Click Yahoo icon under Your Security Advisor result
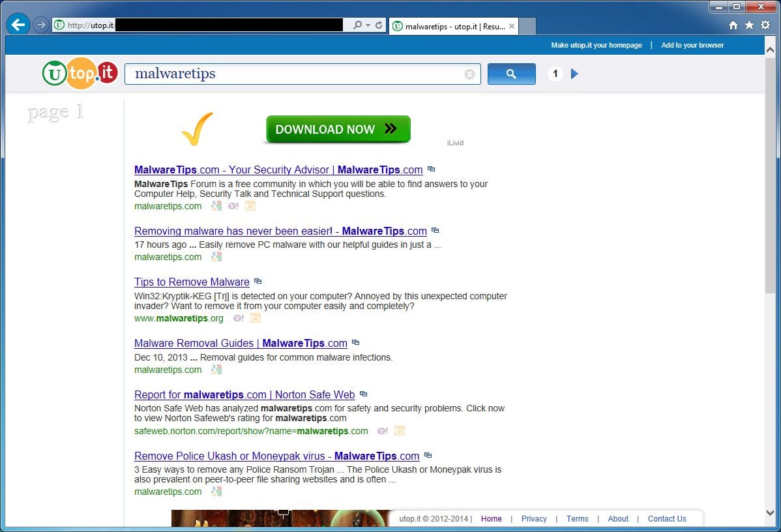The height and width of the screenshot is (532, 781). pos(233,206)
